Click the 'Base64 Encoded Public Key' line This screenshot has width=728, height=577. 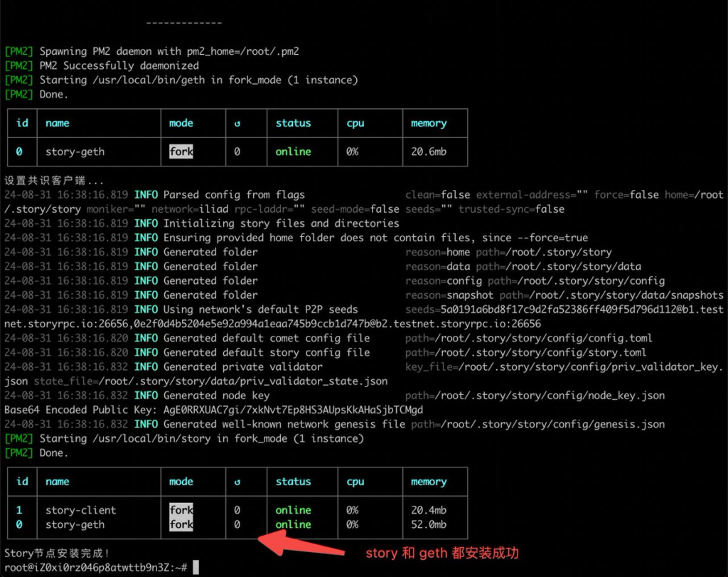click(x=213, y=411)
